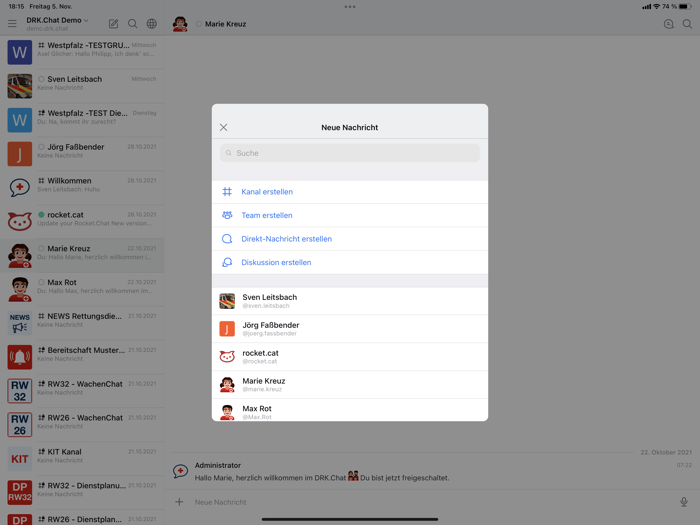Screen dimensions: 700x525
Task: Select Max Rot in the dialog user list
Action: tap(350, 410)
